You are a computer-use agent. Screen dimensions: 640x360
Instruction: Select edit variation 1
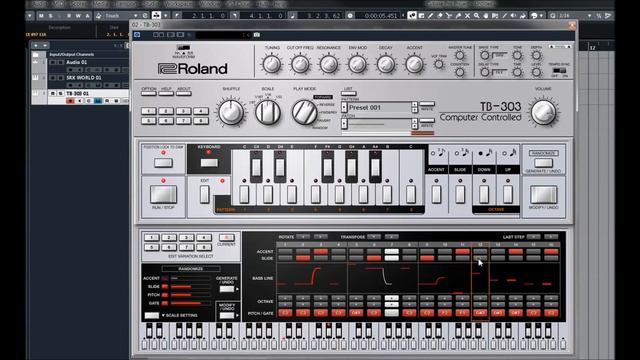(151, 238)
